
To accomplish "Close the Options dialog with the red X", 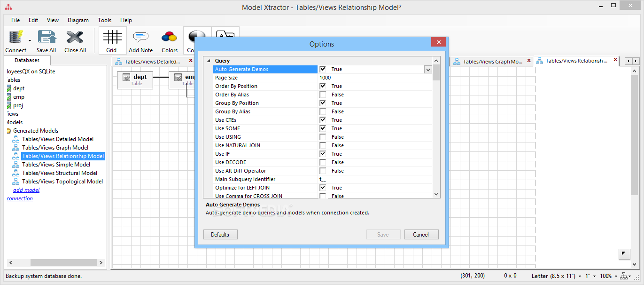I will tap(438, 42).
